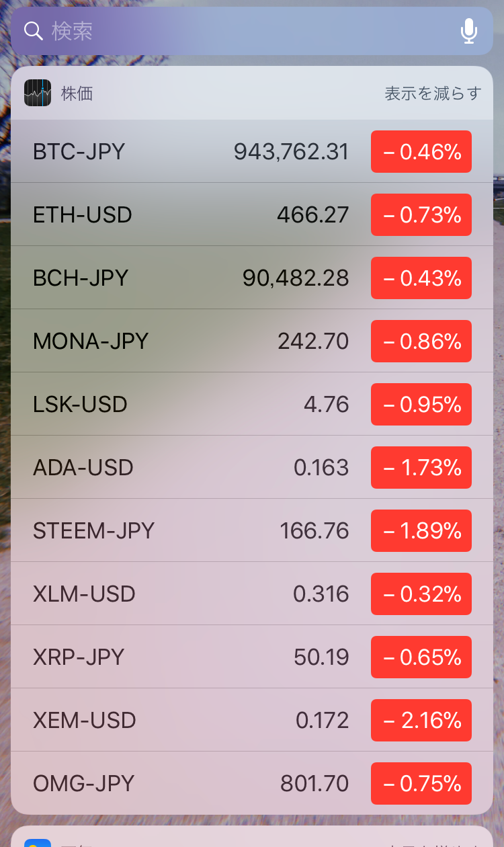Tap the BTC-JPY price 943,762.31
This screenshot has width=504, height=847.
(x=292, y=152)
